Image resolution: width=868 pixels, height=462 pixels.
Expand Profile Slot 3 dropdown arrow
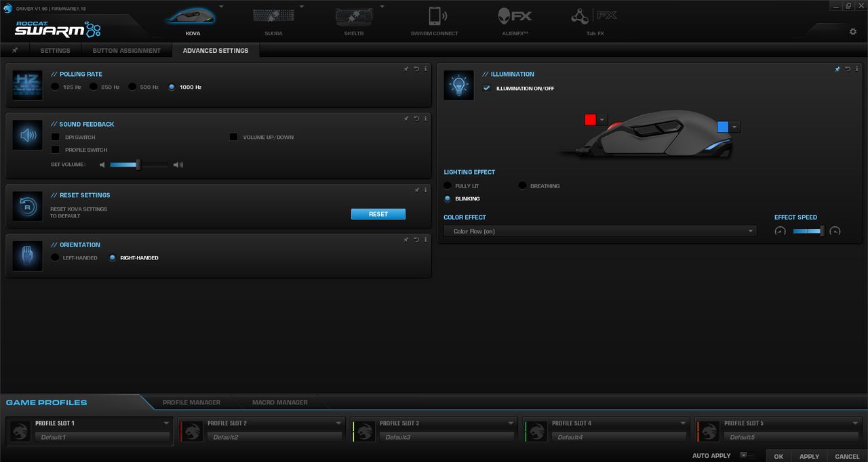pos(511,423)
